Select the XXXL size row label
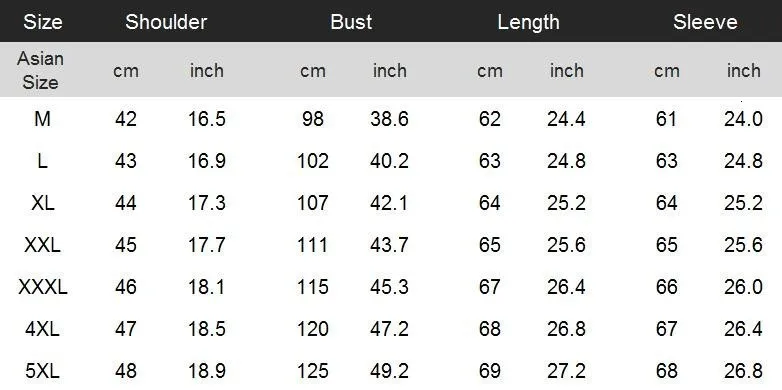Image resolution: width=782 pixels, height=390 pixels. [43, 287]
